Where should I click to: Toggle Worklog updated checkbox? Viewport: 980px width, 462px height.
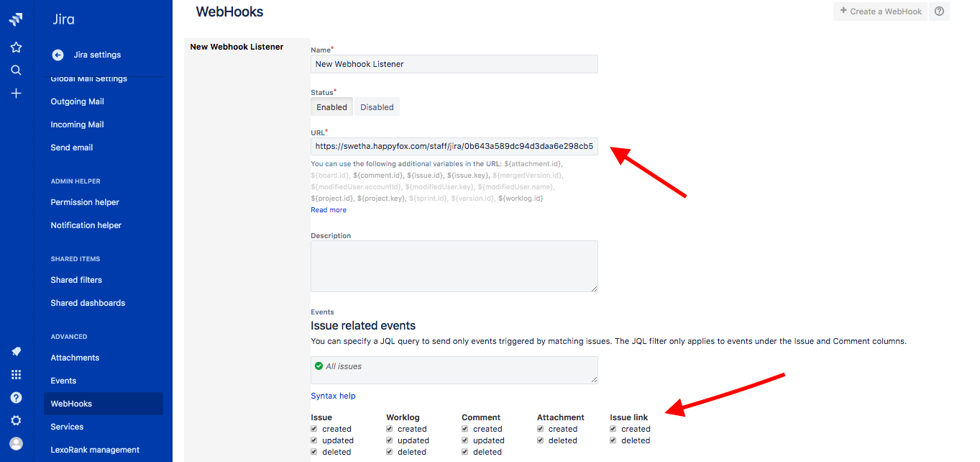point(390,440)
